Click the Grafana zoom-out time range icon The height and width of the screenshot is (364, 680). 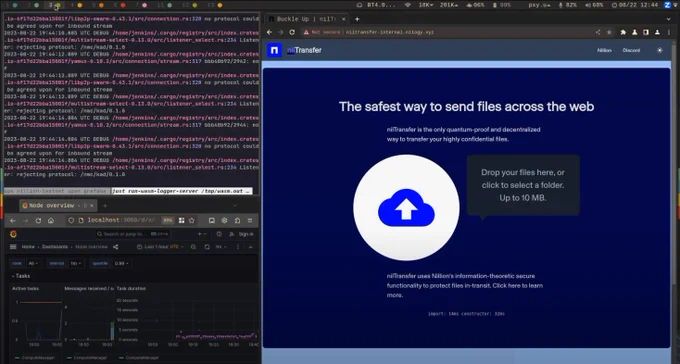(193, 247)
